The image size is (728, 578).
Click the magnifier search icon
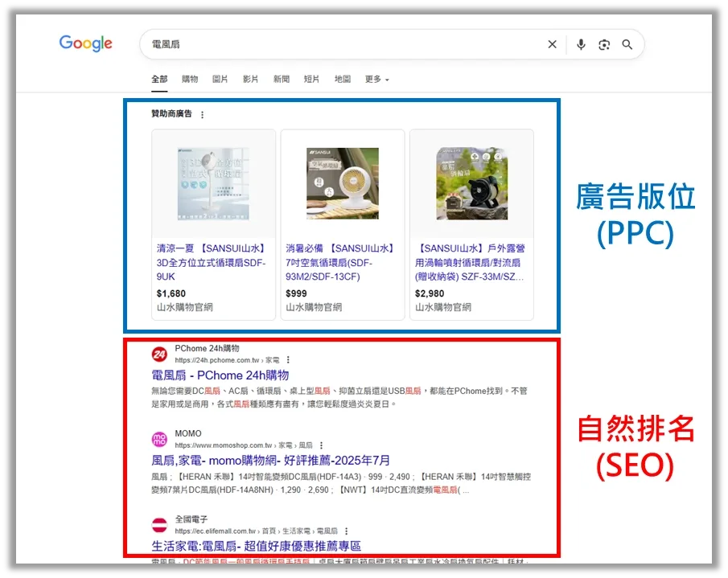coord(627,44)
